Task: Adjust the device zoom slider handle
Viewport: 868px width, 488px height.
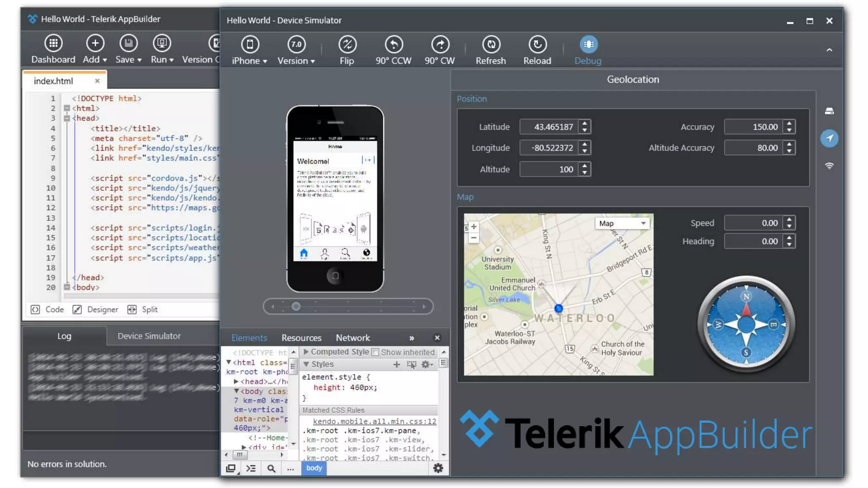Action: pos(296,306)
